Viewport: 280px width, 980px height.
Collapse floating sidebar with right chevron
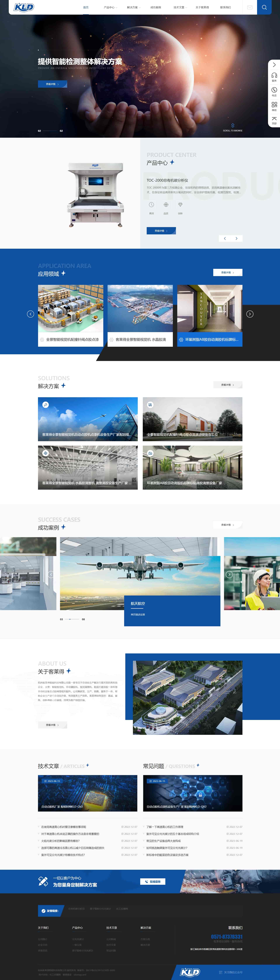274,65
